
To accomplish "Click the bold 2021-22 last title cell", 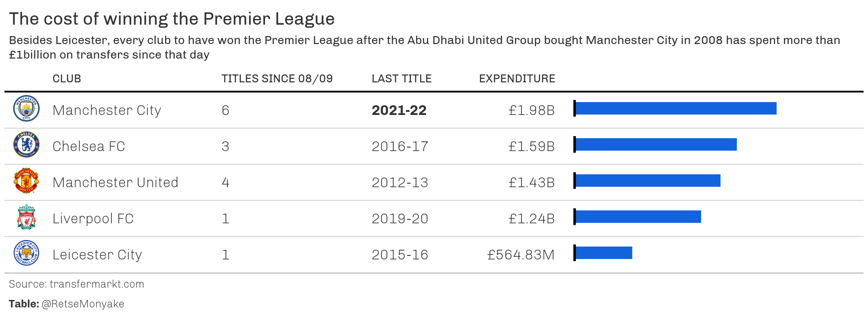I will [x=399, y=110].
